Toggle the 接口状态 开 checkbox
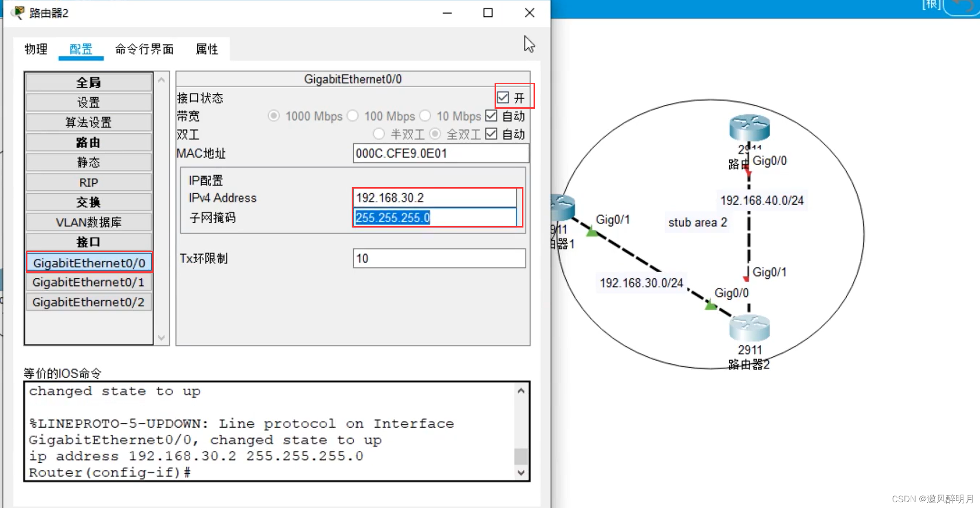The width and height of the screenshot is (980, 508). 503,98
